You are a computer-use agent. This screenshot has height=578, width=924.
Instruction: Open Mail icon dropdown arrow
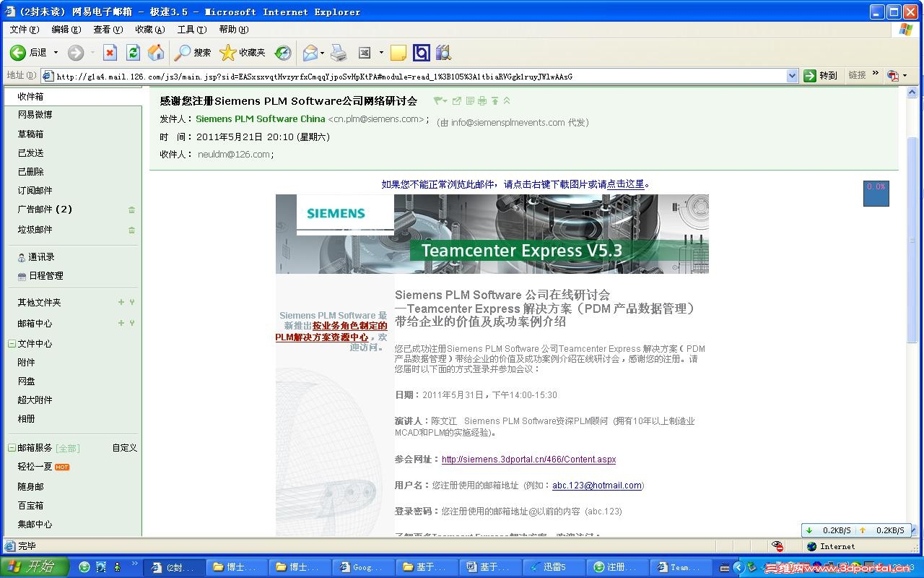click(x=323, y=53)
